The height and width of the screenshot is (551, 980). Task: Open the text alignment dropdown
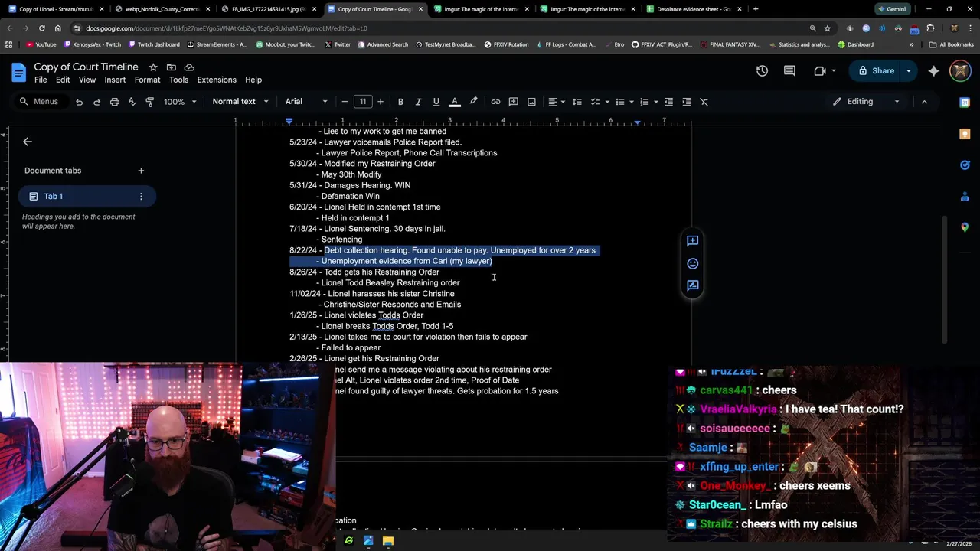556,102
